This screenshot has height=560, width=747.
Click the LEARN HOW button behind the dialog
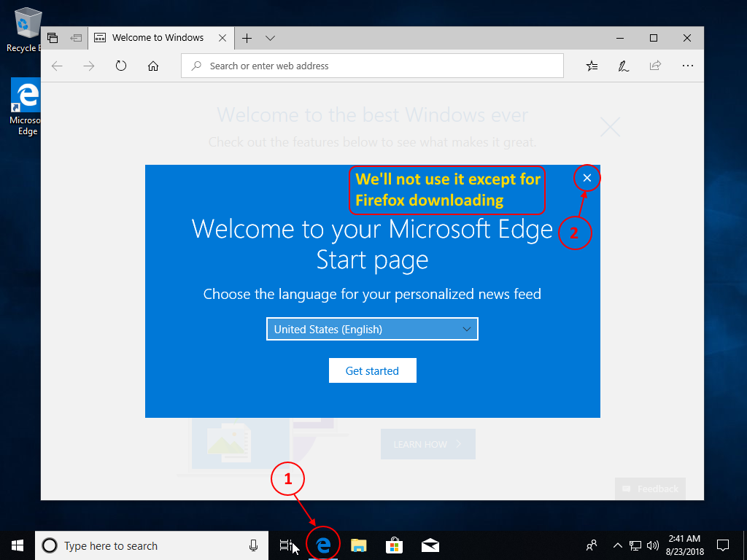(427, 444)
